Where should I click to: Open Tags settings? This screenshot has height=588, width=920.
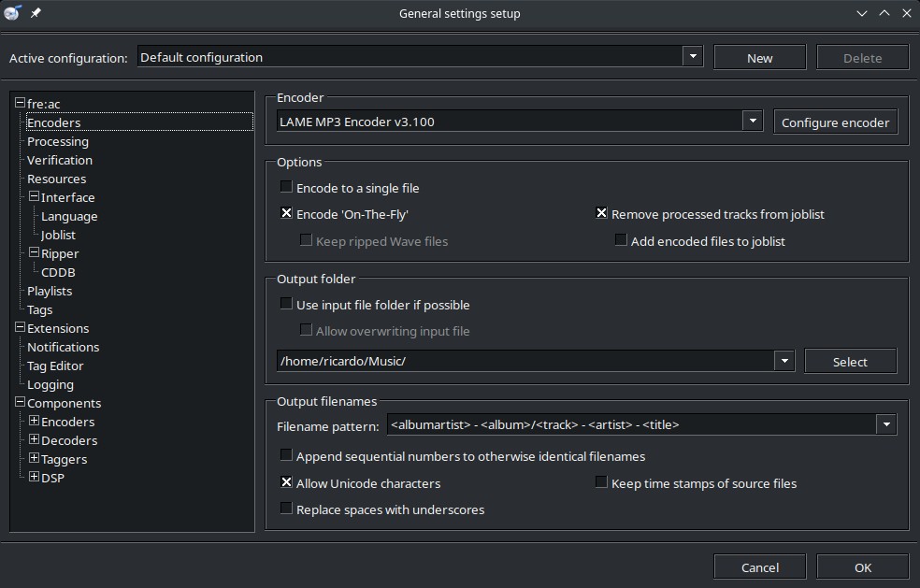[39, 309]
